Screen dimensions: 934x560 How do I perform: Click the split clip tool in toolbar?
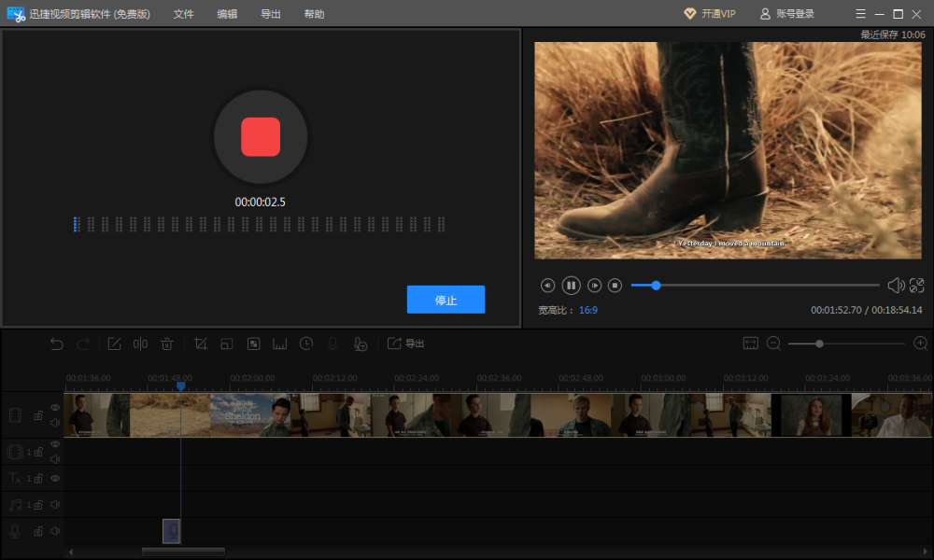(140, 343)
